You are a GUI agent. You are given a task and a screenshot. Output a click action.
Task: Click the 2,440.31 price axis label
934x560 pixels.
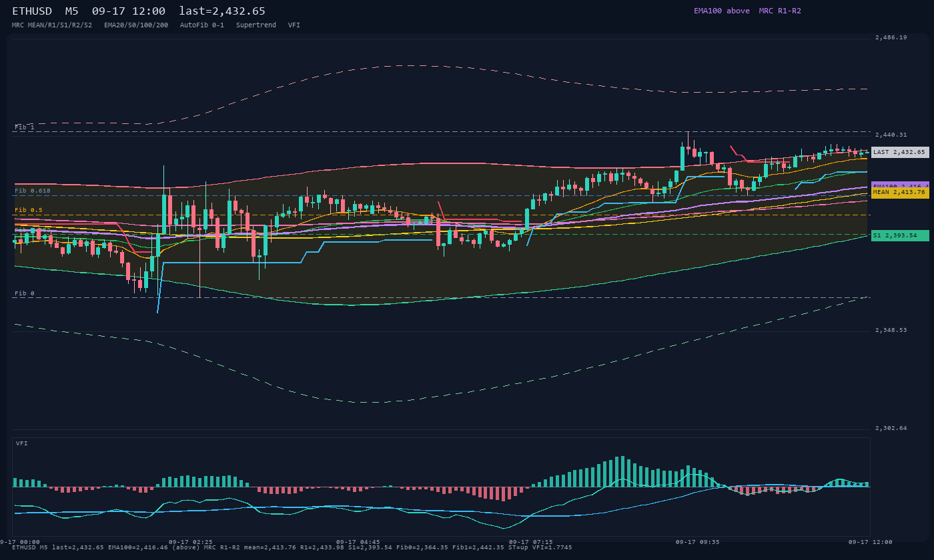(x=891, y=135)
